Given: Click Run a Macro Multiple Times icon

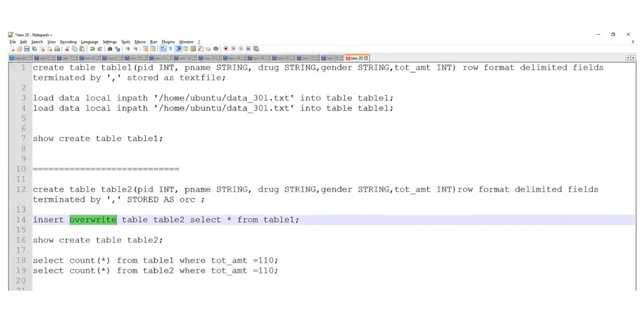Looking at the screenshot, I should [248, 48].
